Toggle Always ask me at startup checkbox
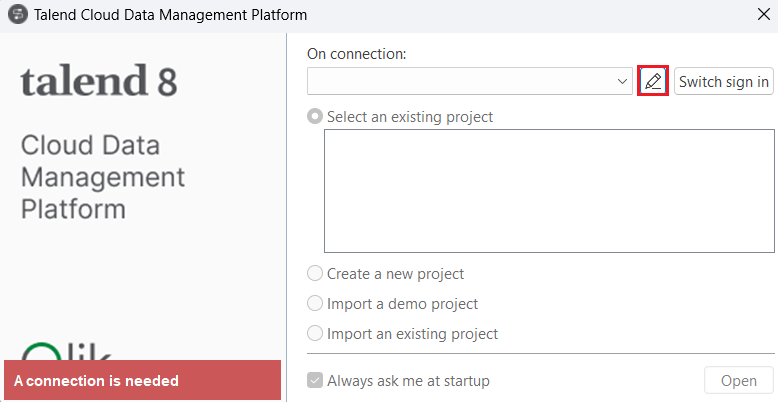 coord(316,381)
